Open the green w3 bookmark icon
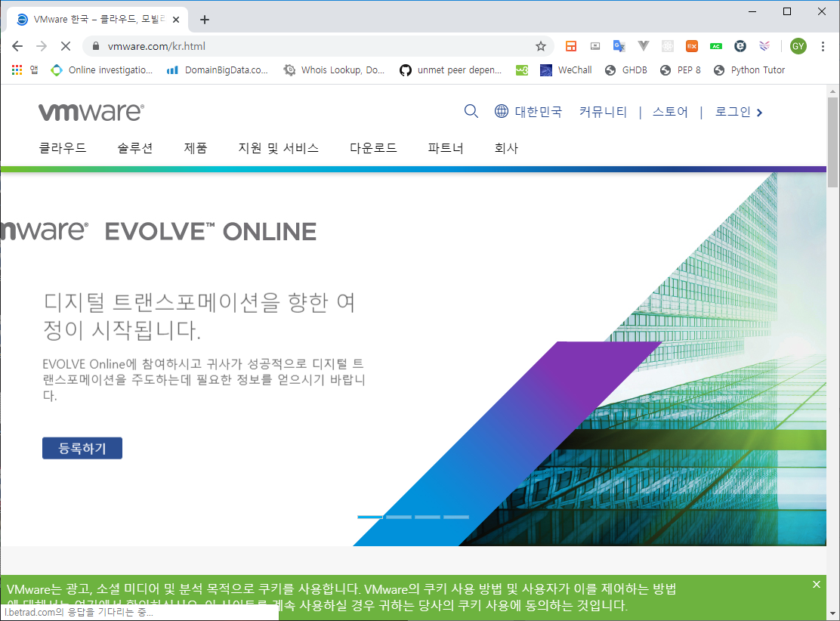Viewport: 840px width, 621px height. (x=522, y=70)
